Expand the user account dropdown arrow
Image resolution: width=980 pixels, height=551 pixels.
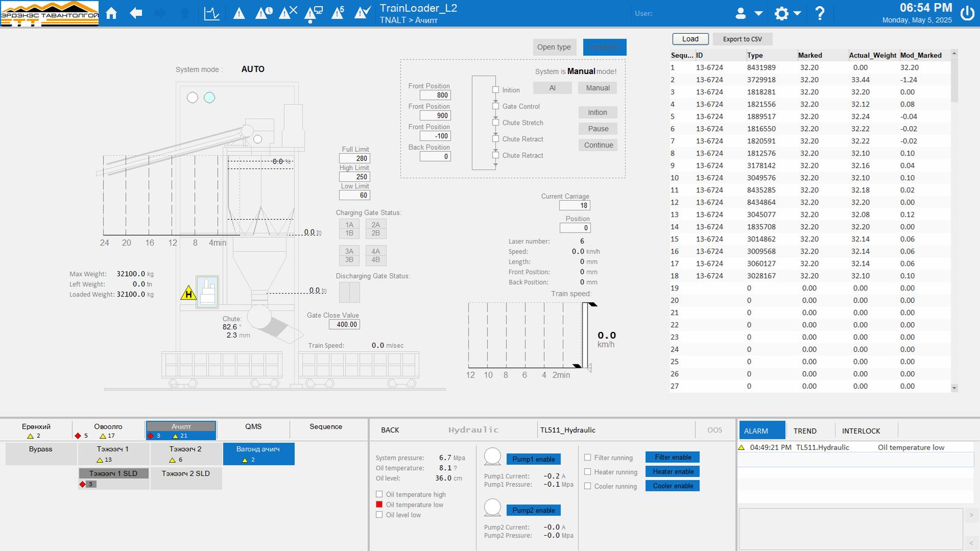tap(758, 13)
